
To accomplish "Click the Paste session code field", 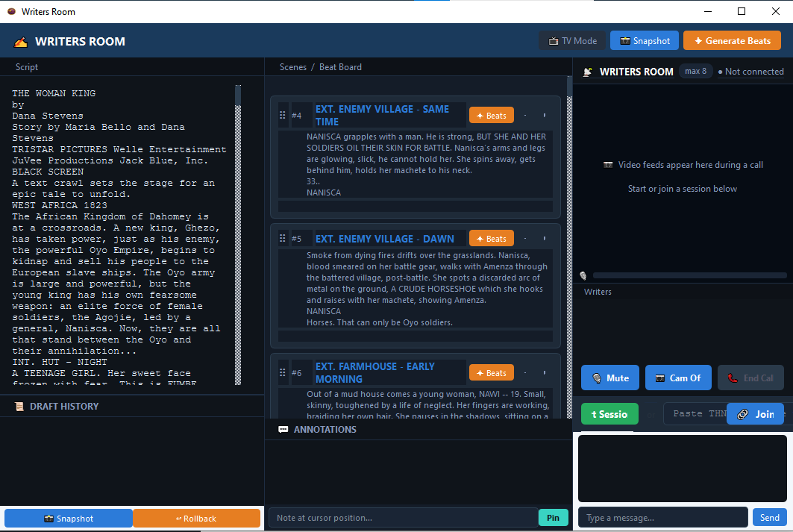I will pos(695,413).
